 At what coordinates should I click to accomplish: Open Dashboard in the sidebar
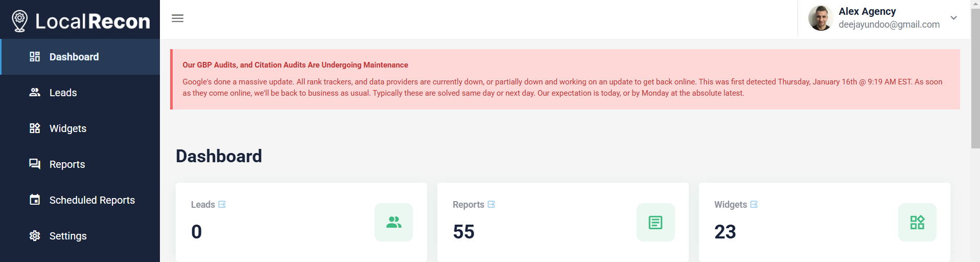click(74, 57)
